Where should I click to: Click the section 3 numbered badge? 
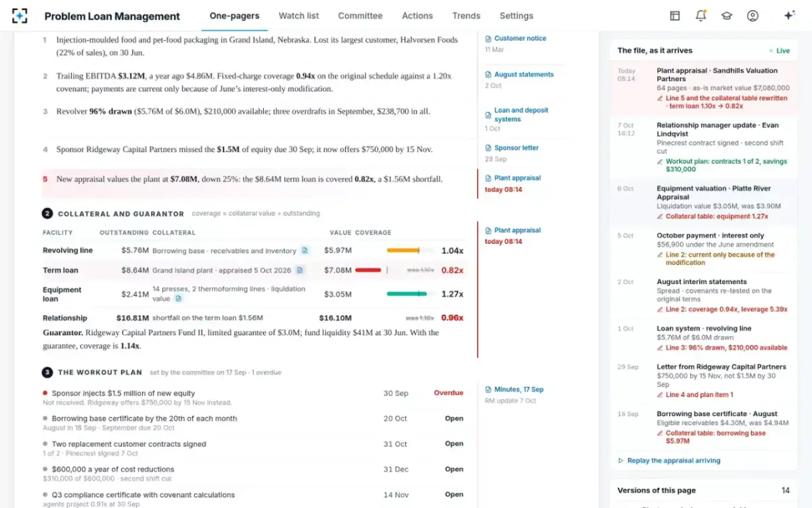coord(47,372)
